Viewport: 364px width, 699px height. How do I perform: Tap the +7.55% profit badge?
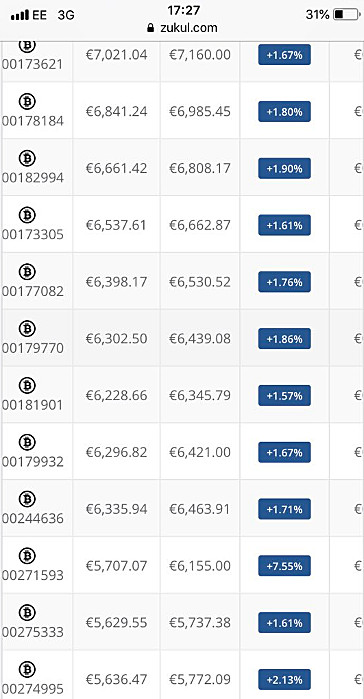point(284,566)
